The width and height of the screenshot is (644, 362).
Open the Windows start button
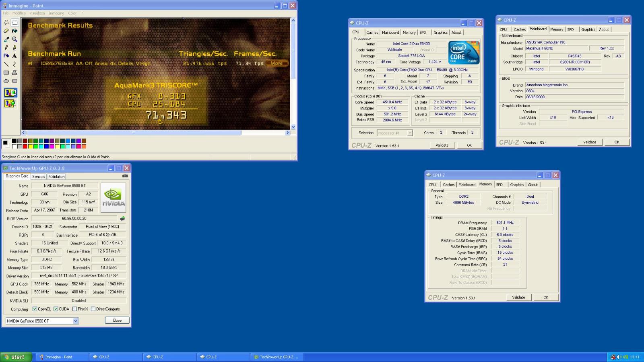[x=16, y=357]
